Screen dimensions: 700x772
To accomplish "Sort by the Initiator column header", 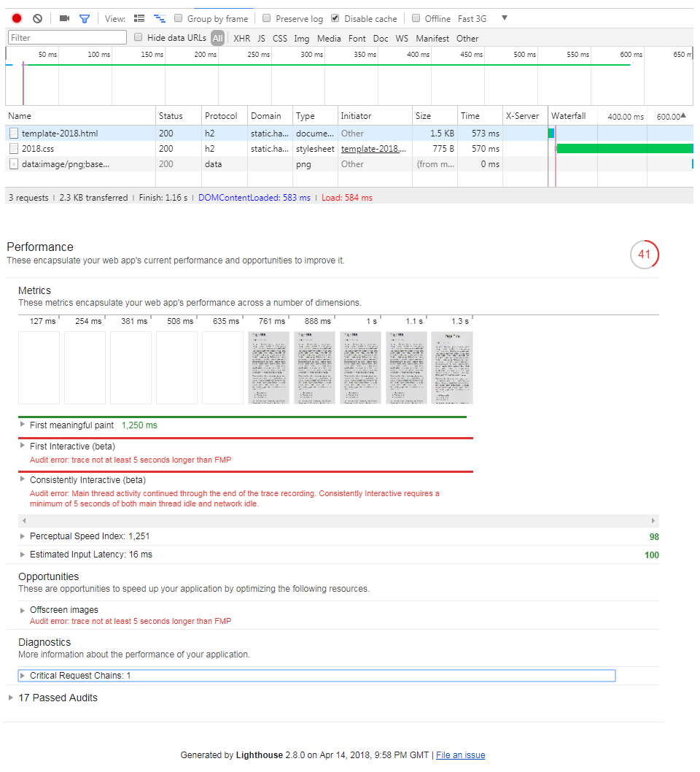I will [375, 116].
